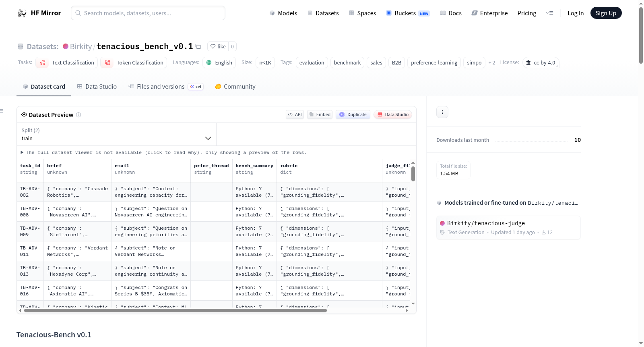
Task: Click the evaluation tag
Action: point(312,62)
